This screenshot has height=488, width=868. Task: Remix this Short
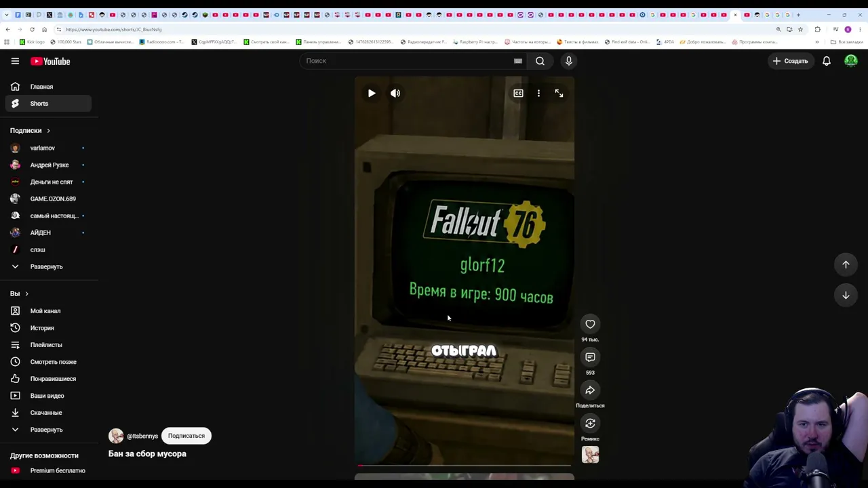[590, 424]
